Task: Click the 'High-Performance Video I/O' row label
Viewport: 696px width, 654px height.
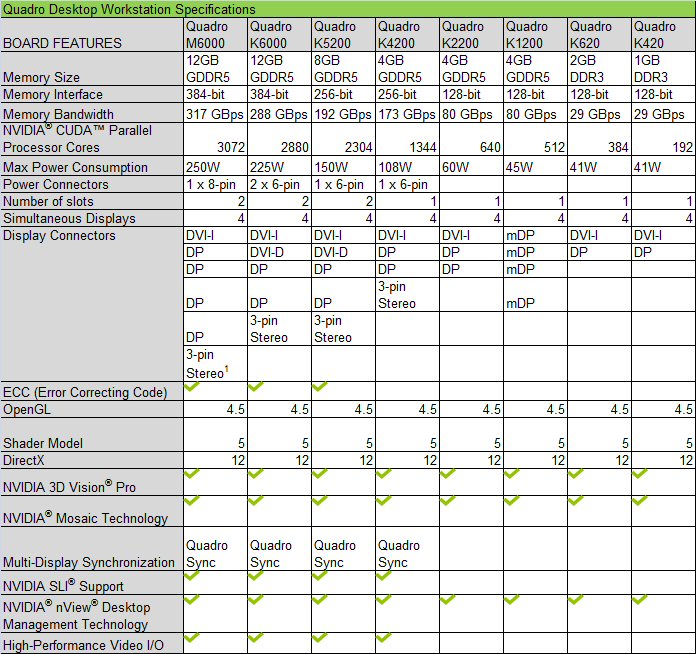Action: point(83,645)
